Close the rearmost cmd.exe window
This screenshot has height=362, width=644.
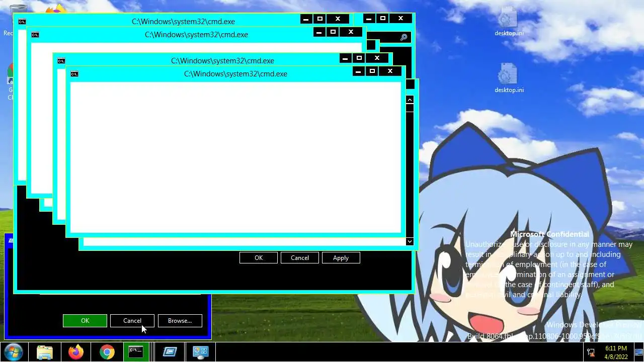point(338,19)
